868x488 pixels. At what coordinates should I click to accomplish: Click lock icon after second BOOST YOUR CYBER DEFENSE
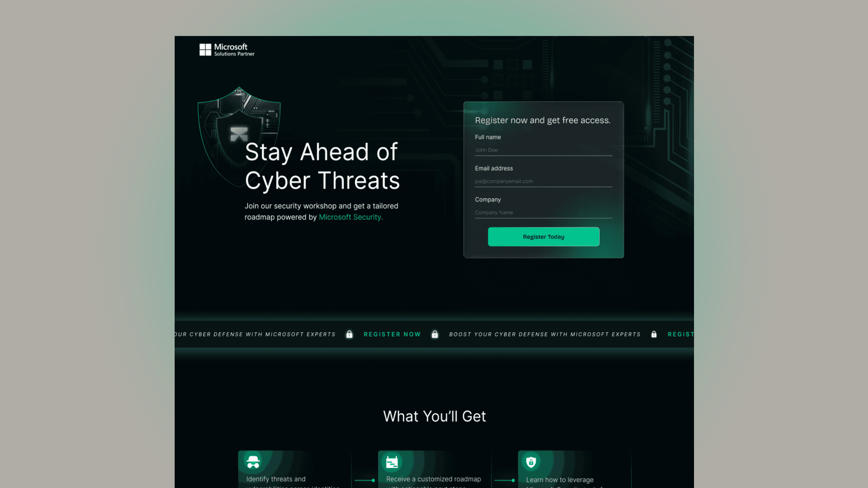tap(654, 334)
